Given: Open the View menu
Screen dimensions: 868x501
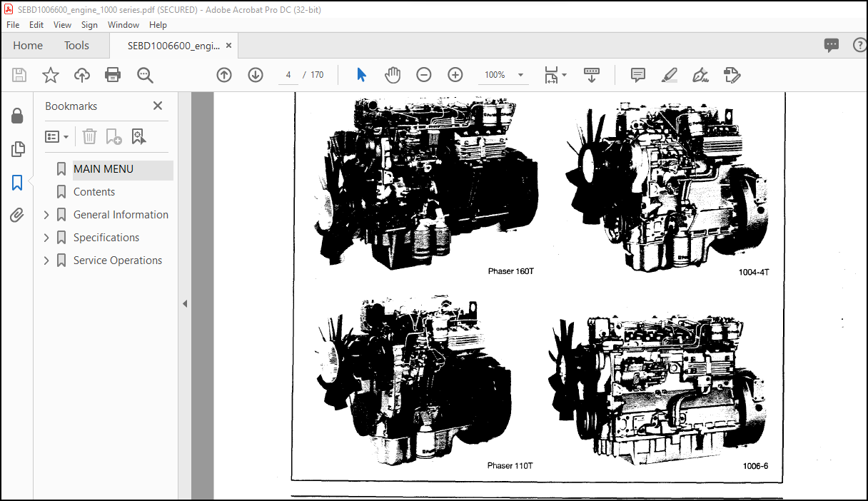Looking at the screenshot, I should coord(63,24).
